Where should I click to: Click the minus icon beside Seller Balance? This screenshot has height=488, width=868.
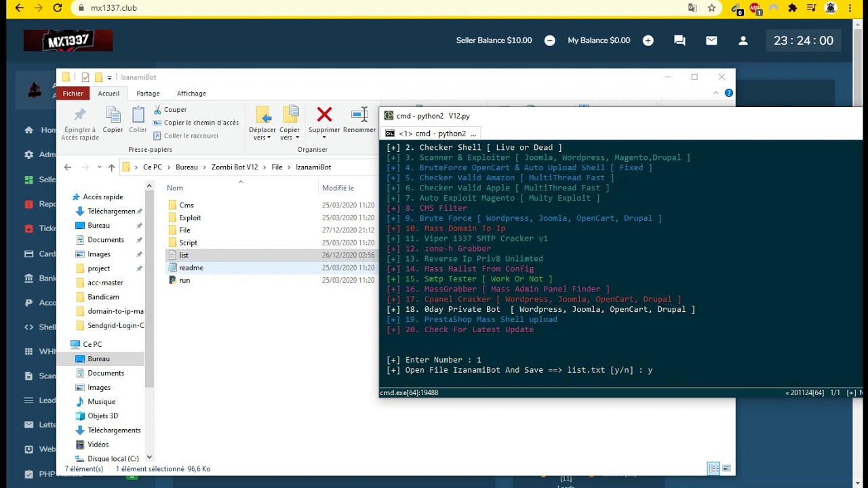tap(550, 41)
